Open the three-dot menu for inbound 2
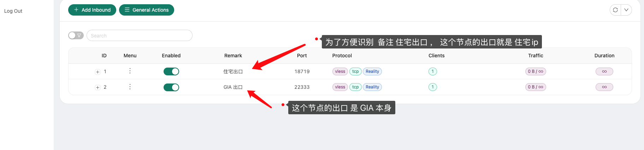 pyautogui.click(x=130, y=87)
